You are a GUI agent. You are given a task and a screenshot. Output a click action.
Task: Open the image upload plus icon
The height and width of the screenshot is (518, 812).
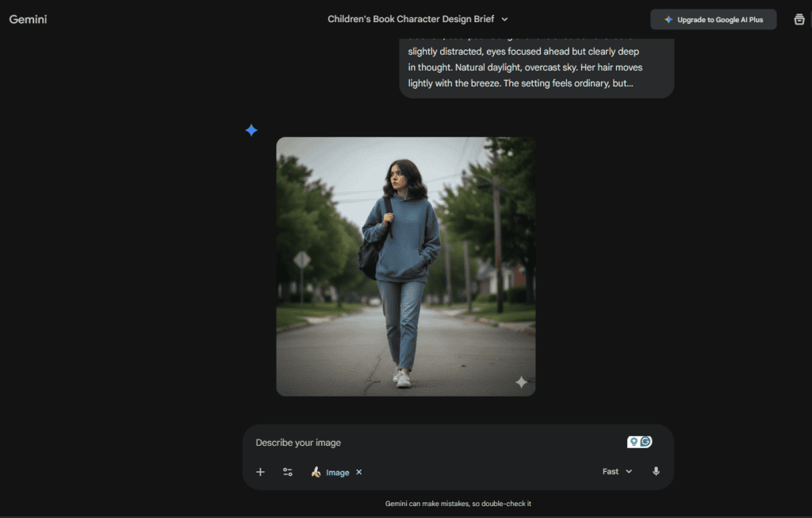(x=260, y=471)
